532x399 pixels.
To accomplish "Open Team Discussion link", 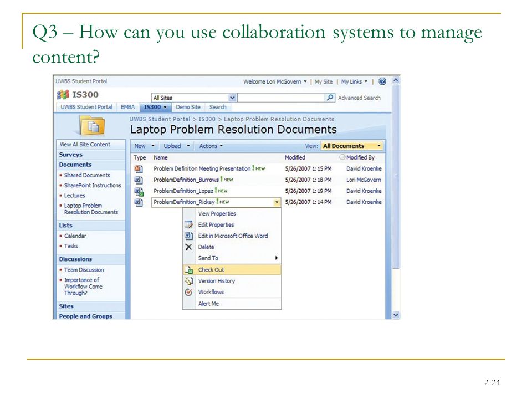I will tap(84, 270).
